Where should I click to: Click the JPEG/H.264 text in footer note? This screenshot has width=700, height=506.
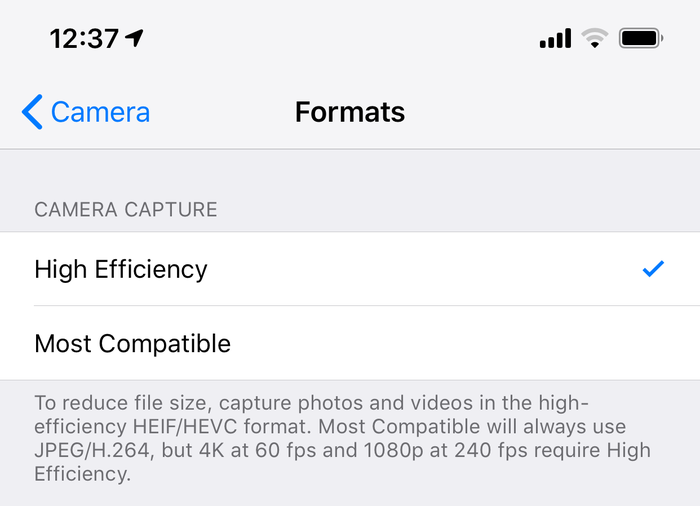point(92,450)
